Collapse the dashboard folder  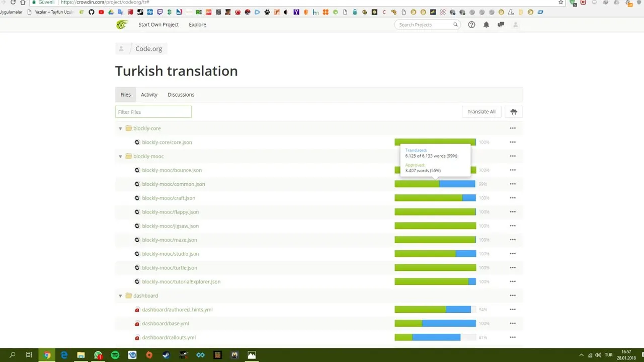(120, 296)
